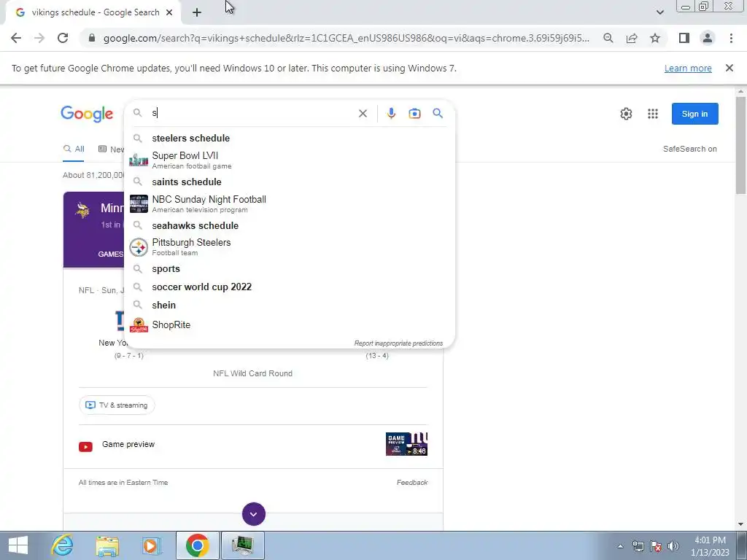The image size is (747, 560).
Task: Expand more games with purple chevron
Action: tap(253, 514)
